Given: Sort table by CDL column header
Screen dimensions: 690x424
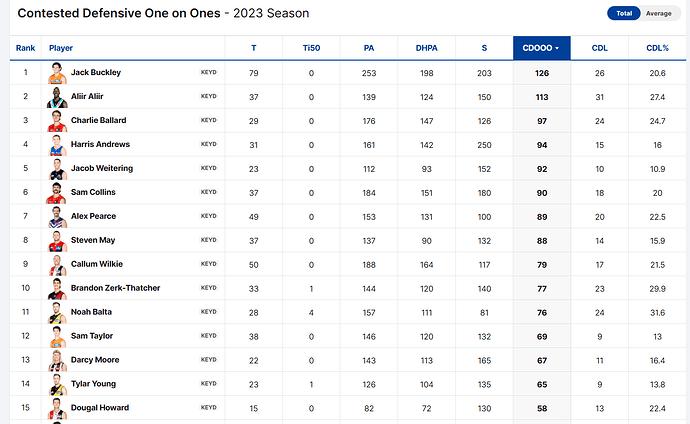Looking at the screenshot, I should click(x=599, y=48).
